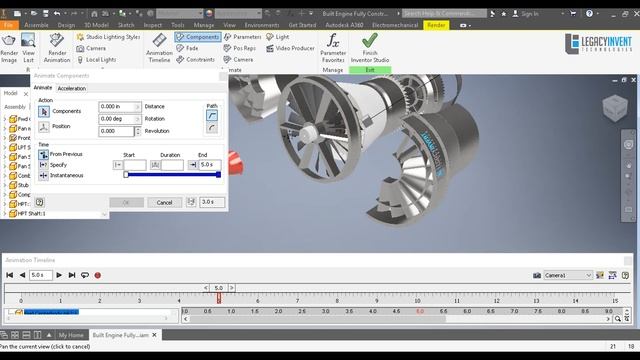Switch to the Assemble ribbon tab

coord(36,25)
